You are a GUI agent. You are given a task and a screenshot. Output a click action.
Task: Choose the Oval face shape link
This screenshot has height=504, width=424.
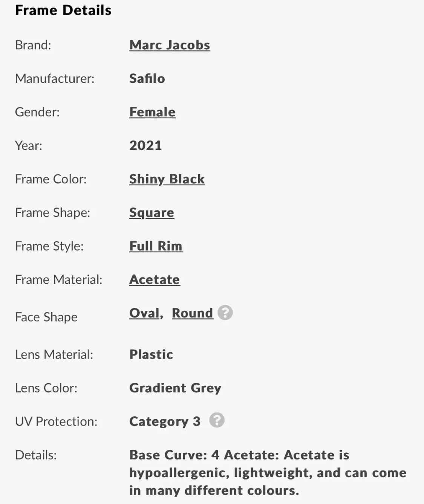(145, 313)
